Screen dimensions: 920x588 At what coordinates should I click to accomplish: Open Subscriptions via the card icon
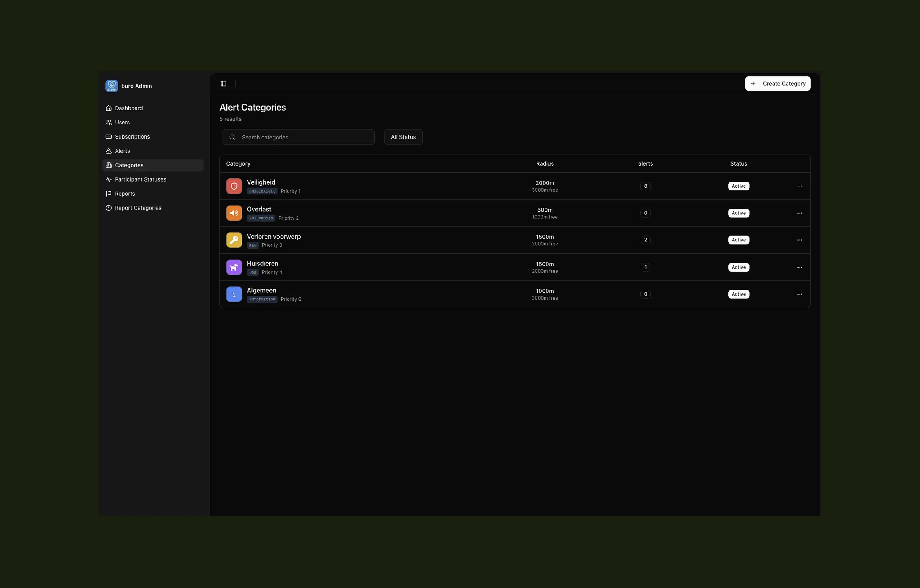pos(108,136)
